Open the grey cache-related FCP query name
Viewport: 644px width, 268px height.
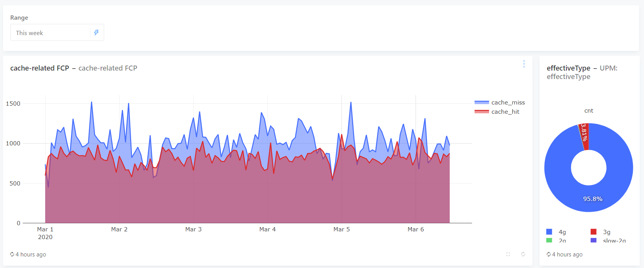click(x=108, y=68)
